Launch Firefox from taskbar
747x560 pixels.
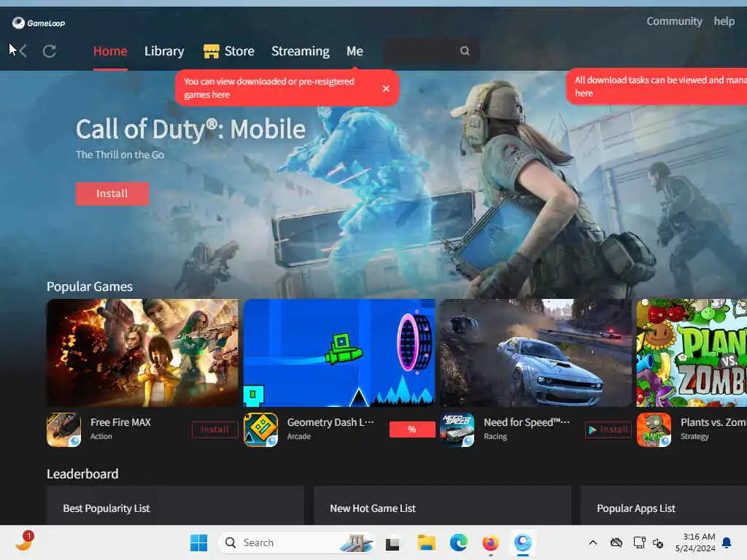pyautogui.click(x=490, y=542)
